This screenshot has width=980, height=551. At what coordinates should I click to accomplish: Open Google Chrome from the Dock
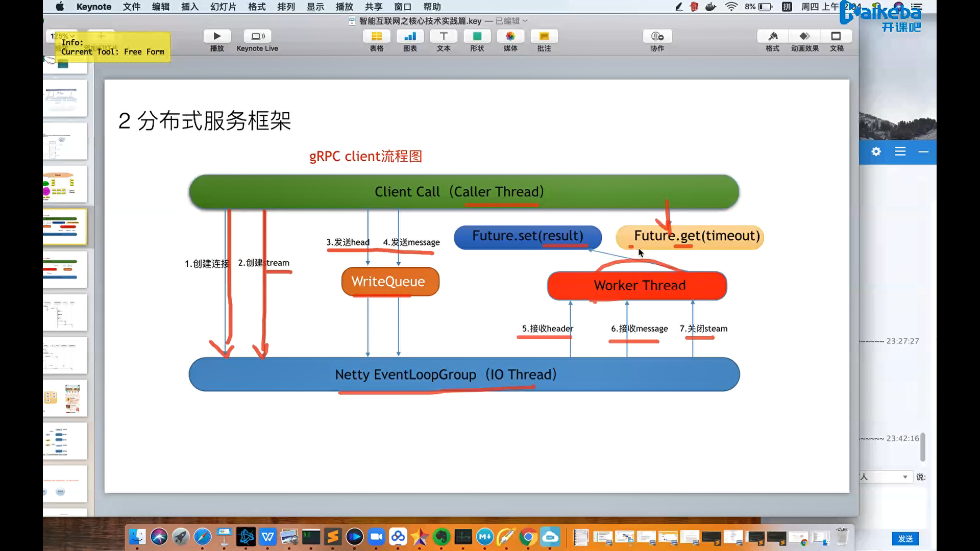tap(528, 537)
